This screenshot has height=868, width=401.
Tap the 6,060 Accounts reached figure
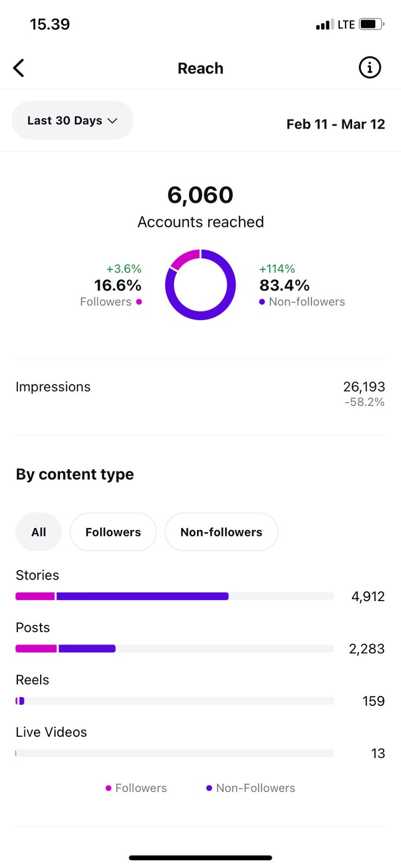pos(200,195)
